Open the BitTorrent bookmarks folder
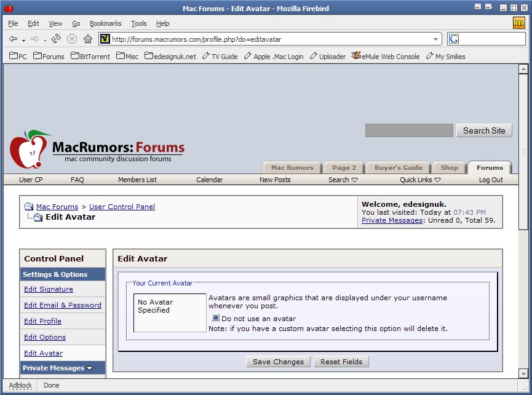Image resolution: width=532 pixels, height=395 pixels. click(x=90, y=57)
